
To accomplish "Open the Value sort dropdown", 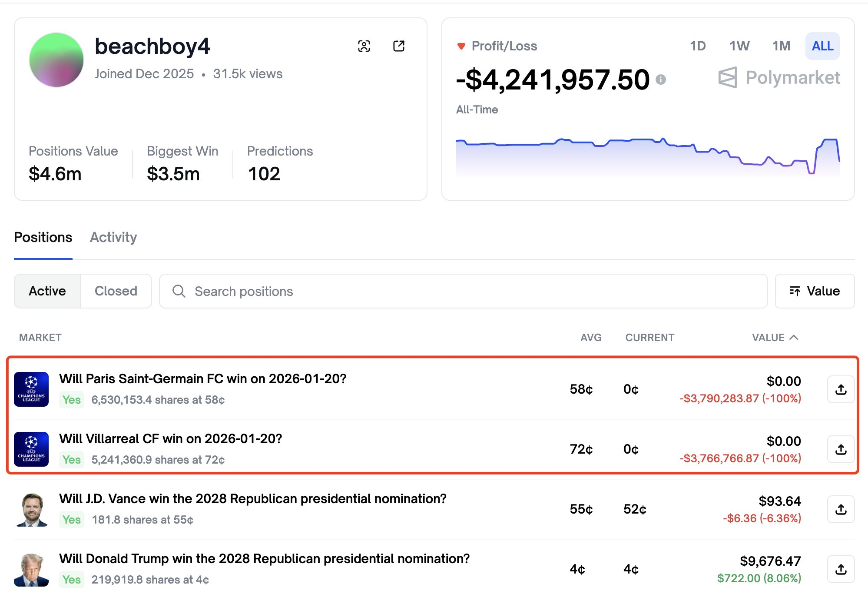I will pyautogui.click(x=815, y=291).
